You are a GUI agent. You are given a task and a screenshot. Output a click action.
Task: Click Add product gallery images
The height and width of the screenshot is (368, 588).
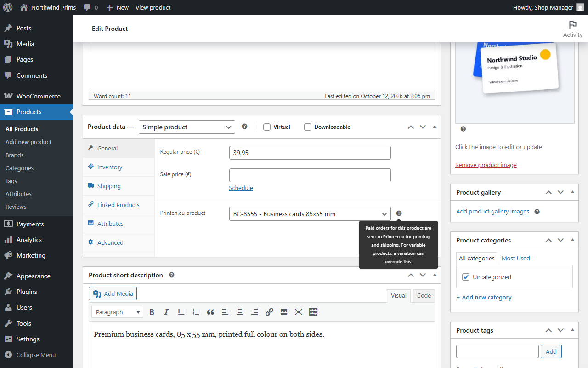click(x=492, y=212)
